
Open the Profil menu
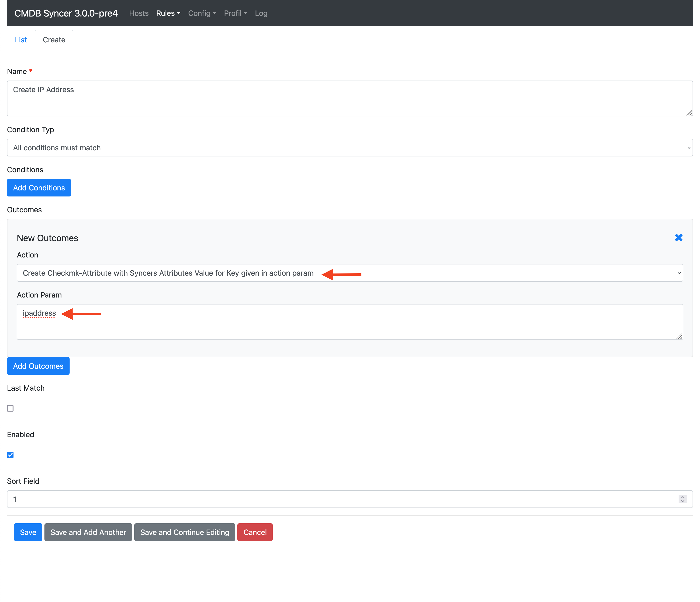236,13
